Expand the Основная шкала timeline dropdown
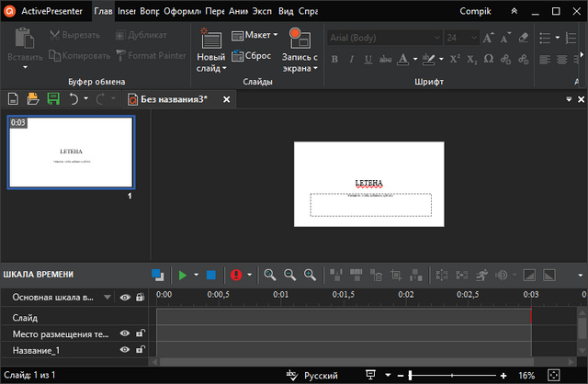This screenshot has height=384, width=588. [107, 298]
